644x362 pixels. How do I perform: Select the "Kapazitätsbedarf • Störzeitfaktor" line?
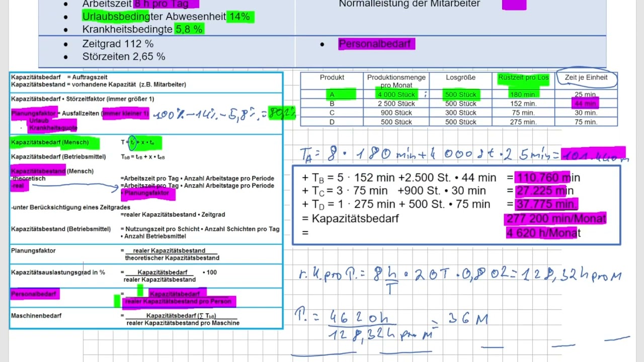83,99
